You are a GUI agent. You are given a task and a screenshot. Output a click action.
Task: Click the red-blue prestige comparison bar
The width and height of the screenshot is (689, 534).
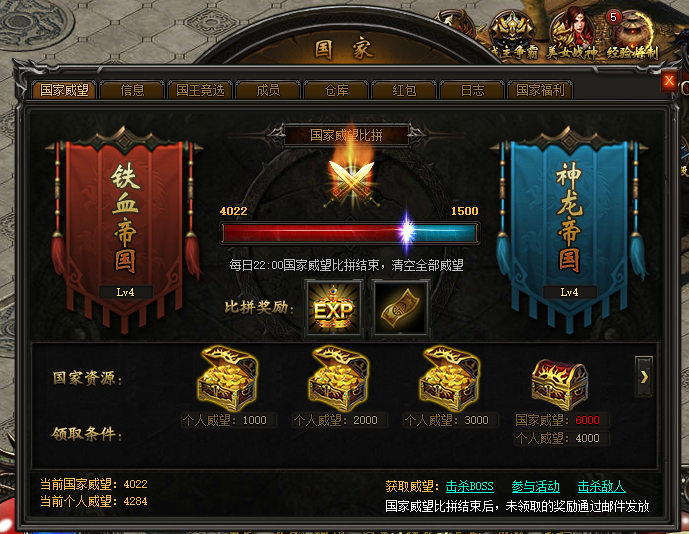[350, 232]
